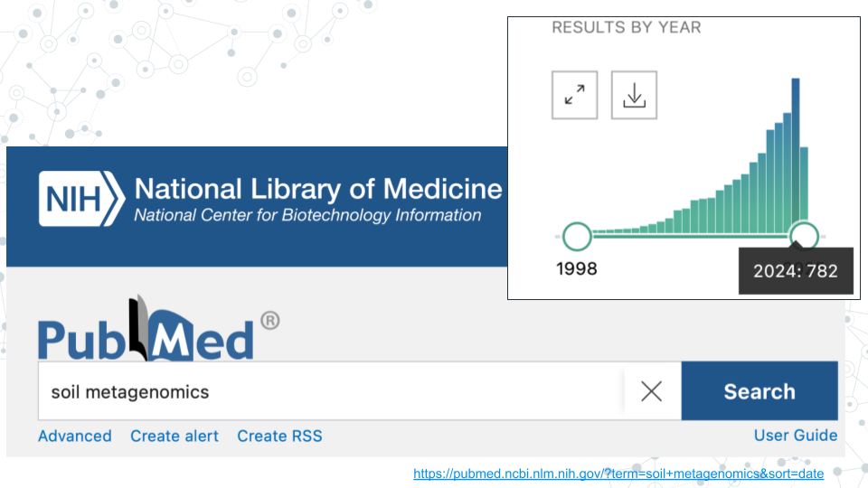Open the Advanced search link
Screen dimensions: 868x488
pos(75,436)
